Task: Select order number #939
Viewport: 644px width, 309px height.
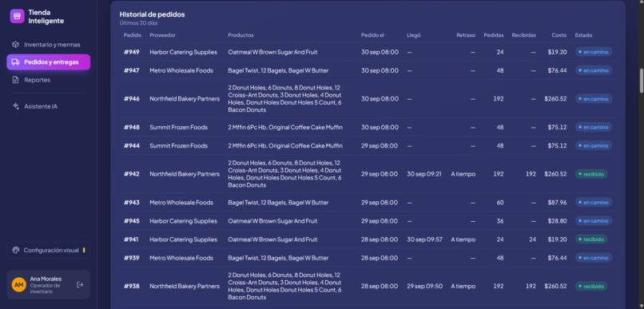Action: 131,258
